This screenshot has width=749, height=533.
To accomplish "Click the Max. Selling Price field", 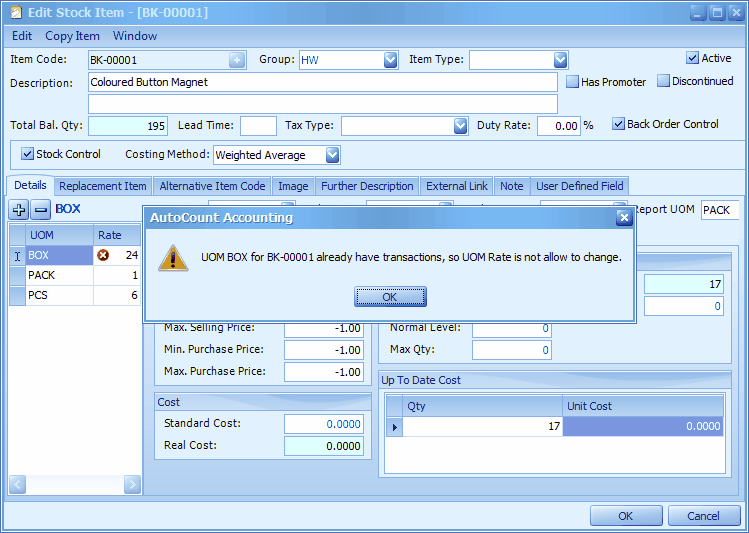I will point(323,329).
